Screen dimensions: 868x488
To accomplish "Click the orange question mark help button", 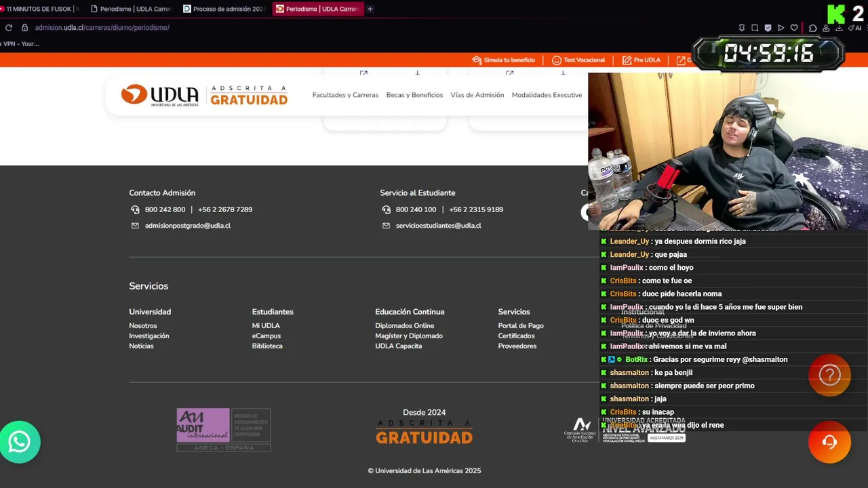I will tap(829, 375).
